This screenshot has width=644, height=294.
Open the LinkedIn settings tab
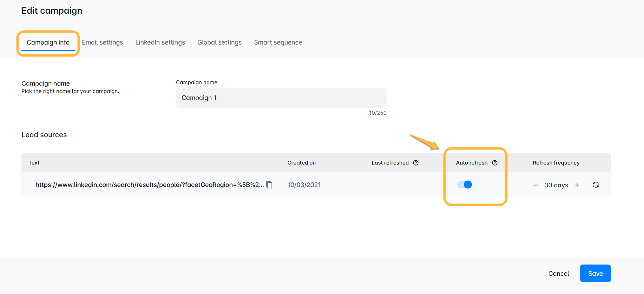[160, 42]
